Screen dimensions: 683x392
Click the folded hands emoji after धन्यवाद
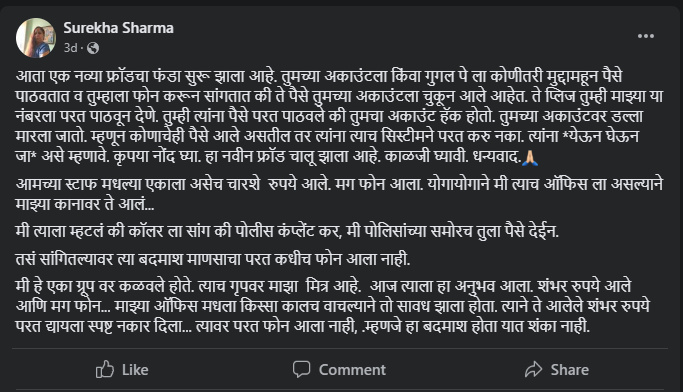(530, 157)
